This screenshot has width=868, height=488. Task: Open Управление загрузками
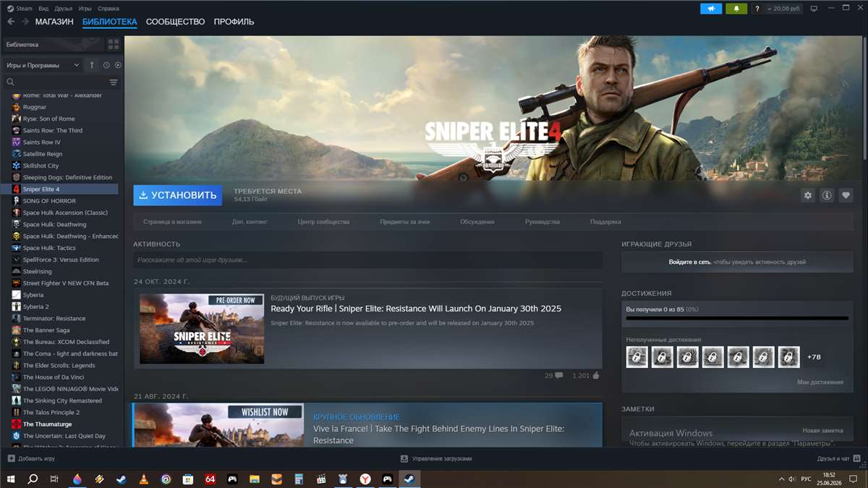pos(436,458)
